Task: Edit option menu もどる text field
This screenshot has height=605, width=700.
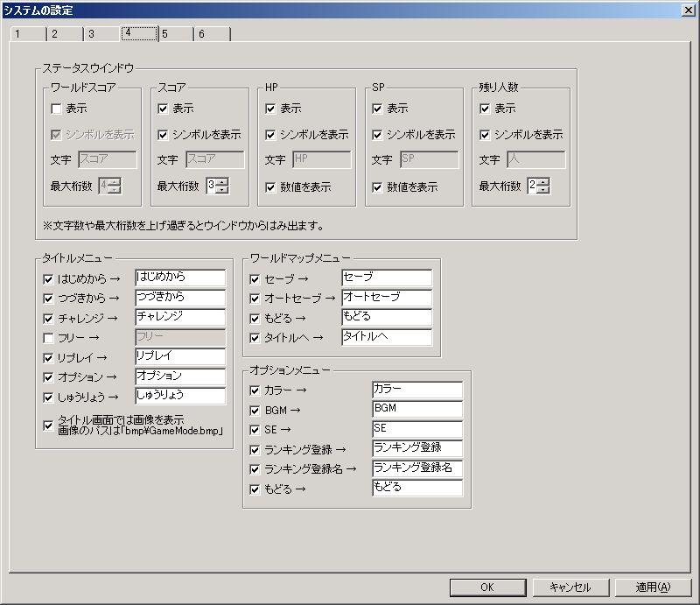Action: point(417,488)
